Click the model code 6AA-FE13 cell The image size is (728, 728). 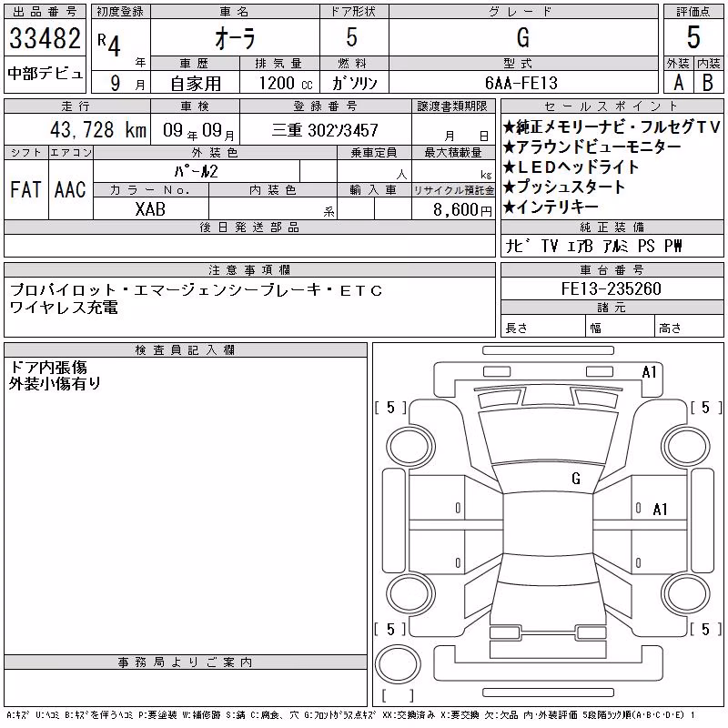pyautogui.click(x=523, y=83)
